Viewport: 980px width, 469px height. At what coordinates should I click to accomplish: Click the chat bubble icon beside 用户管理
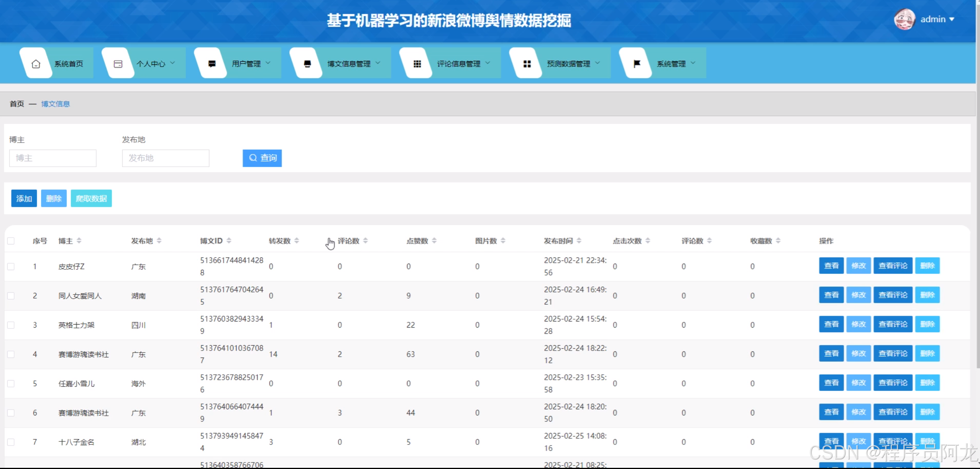coord(212,64)
